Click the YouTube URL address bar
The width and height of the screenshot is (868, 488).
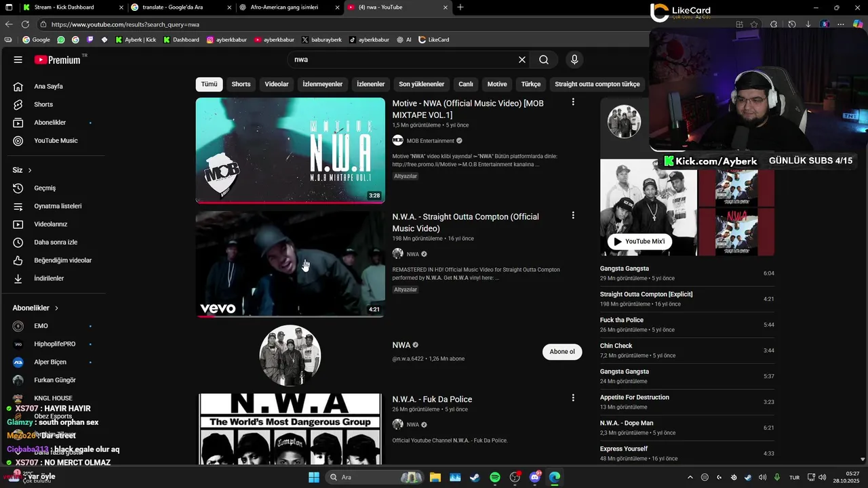[x=380, y=24]
